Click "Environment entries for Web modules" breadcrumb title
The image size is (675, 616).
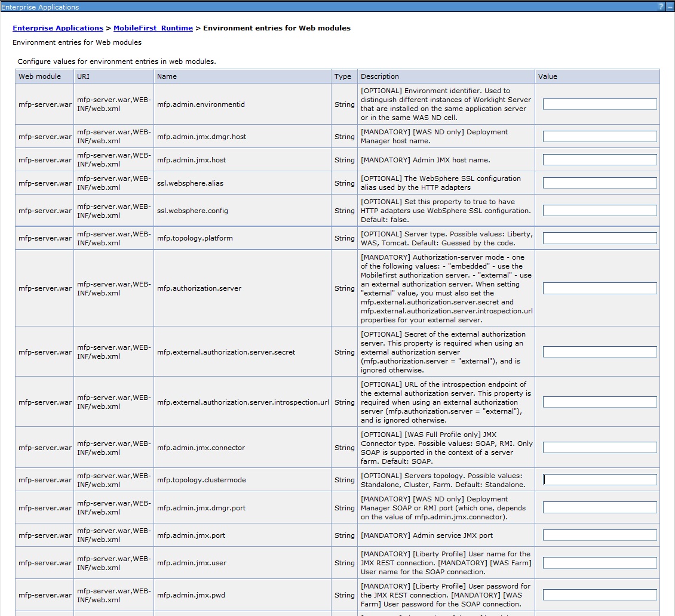[x=277, y=28]
